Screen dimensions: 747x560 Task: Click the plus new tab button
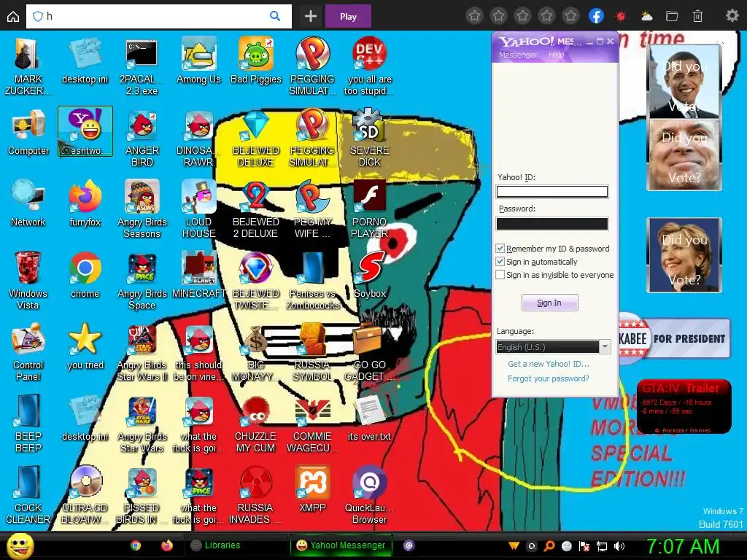311,17
